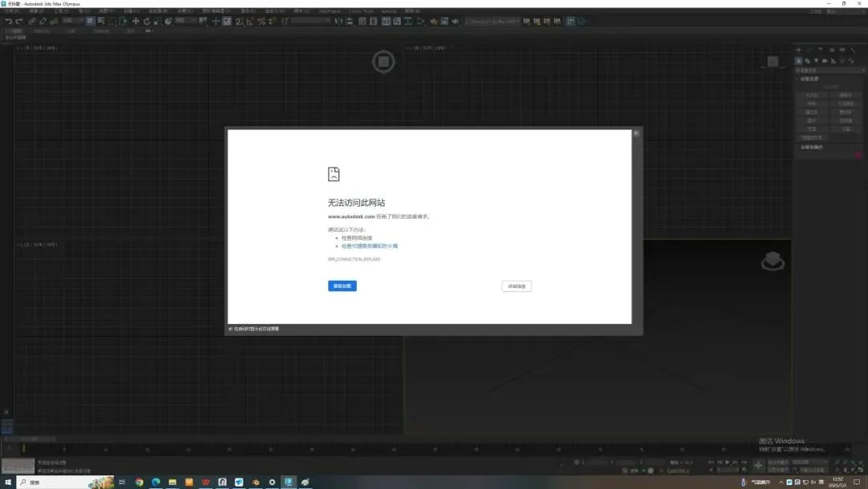Image resolution: width=868 pixels, height=489 pixels.
Task: Activate the Select and Move tool
Action: [x=136, y=22]
